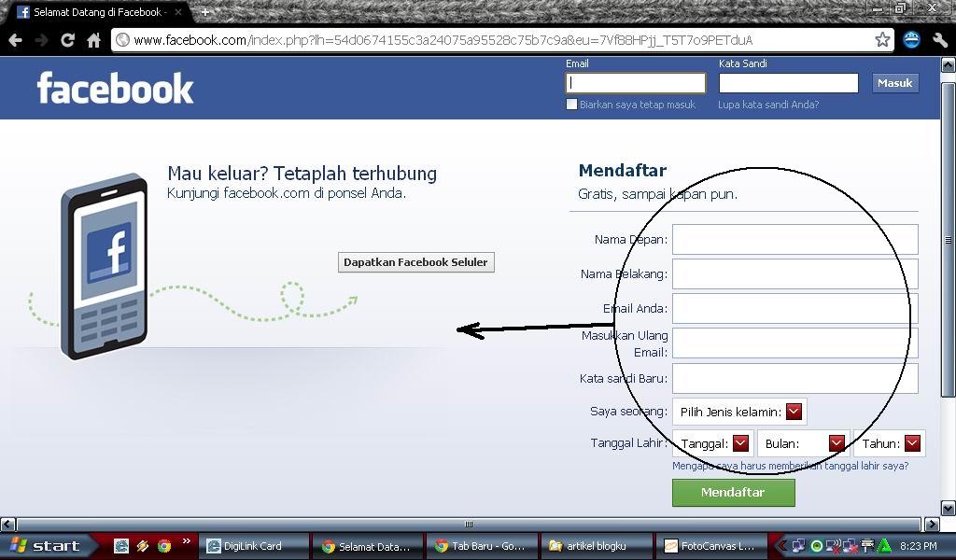
Task: Open the browser home page
Action: pyautogui.click(x=92, y=40)
